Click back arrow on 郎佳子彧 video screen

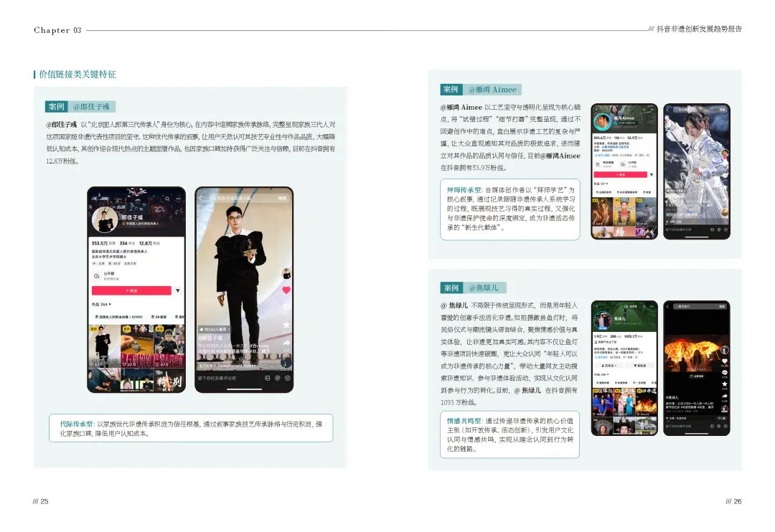click(201, 198)
